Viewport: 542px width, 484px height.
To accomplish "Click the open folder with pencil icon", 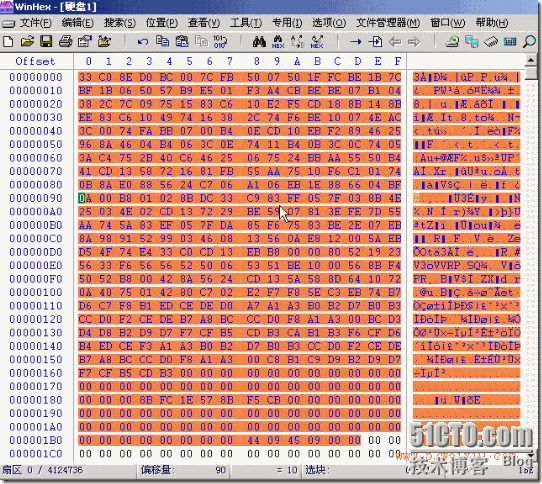I will [x=104, y=41].
